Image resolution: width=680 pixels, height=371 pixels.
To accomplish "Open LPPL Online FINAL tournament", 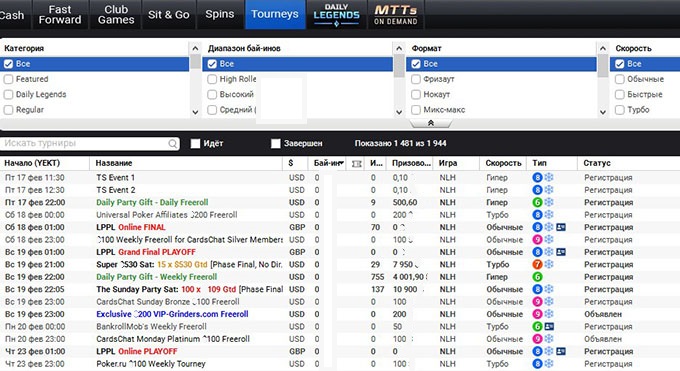I will [131, 227].
